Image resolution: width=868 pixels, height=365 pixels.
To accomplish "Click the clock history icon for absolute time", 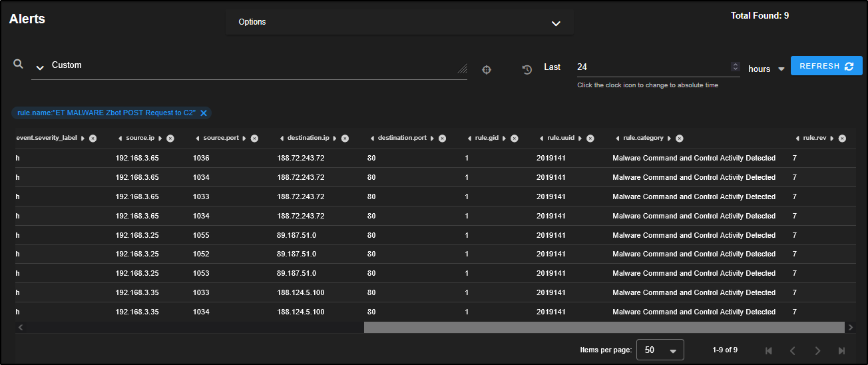I will coord(527,69).
